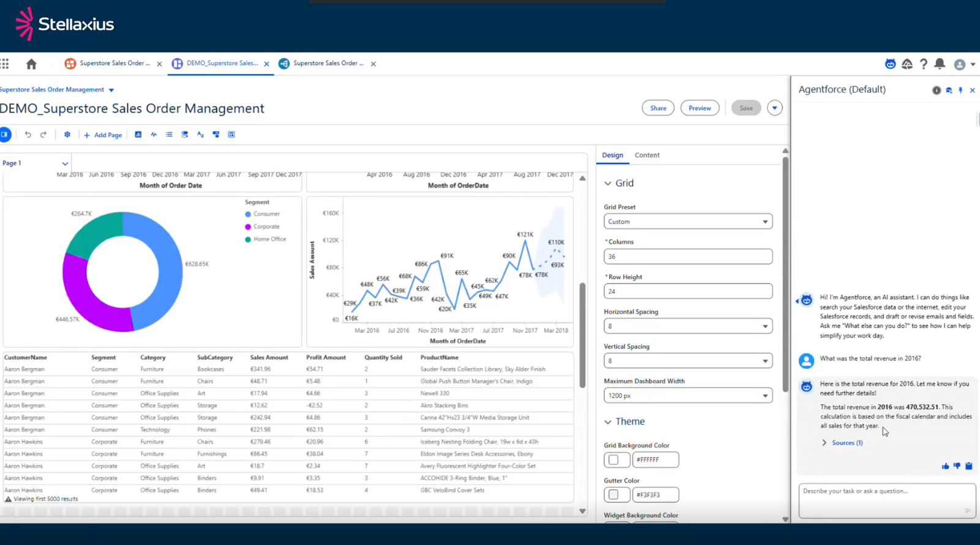Switch to the Content tab

tap(646, 156)
